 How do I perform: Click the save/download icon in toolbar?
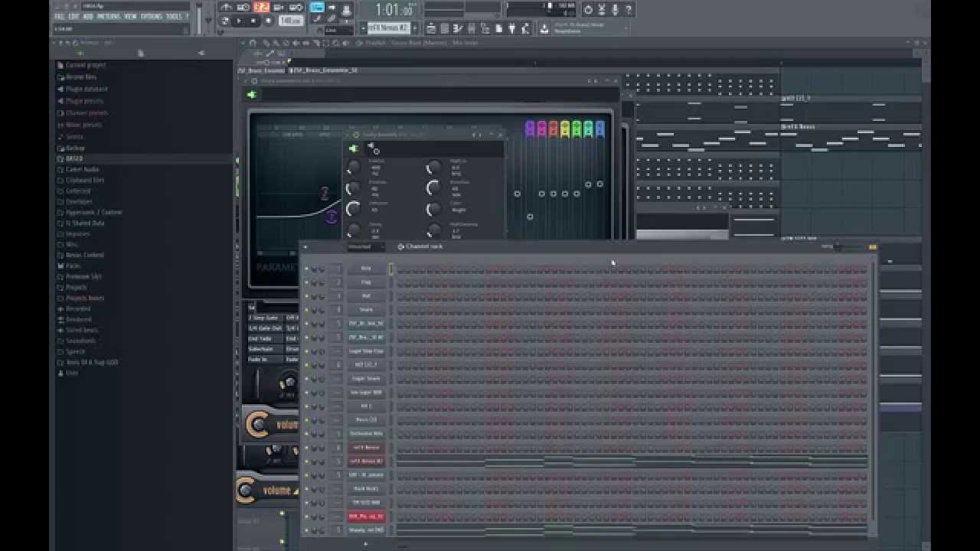coord(544,29)
